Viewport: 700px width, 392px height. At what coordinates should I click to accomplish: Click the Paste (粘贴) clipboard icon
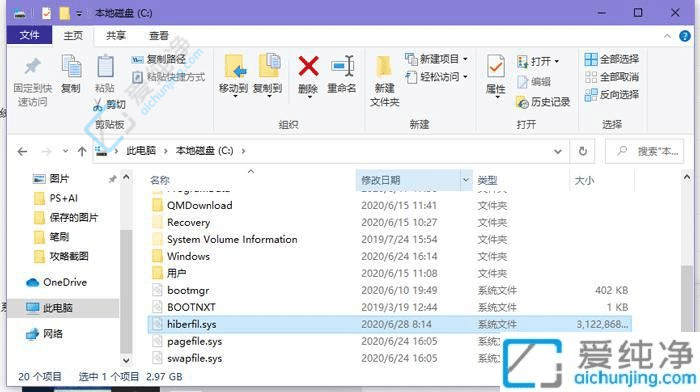click(105, 67)
